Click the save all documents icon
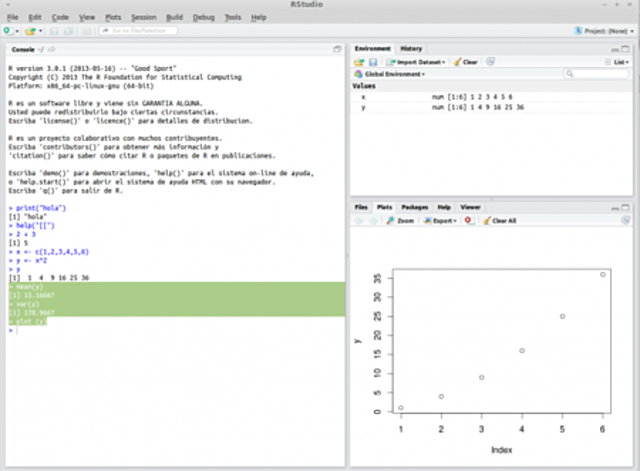640x471 pixels. (x=69, y=31)
